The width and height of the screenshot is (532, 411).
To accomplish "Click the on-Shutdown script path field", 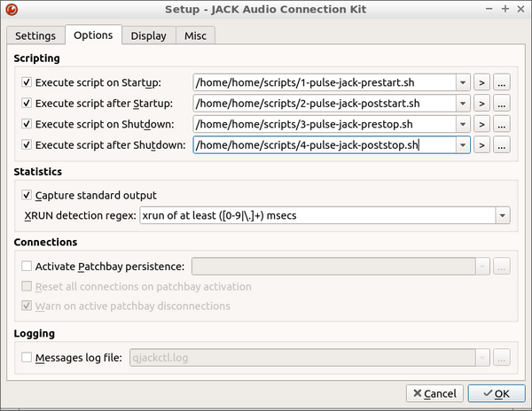I will tap(324, 124).
